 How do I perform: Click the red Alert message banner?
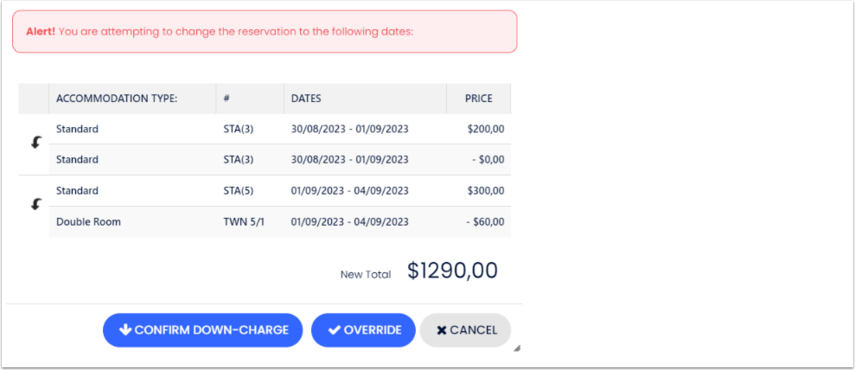pyautogui.click(x=264, y=32)
